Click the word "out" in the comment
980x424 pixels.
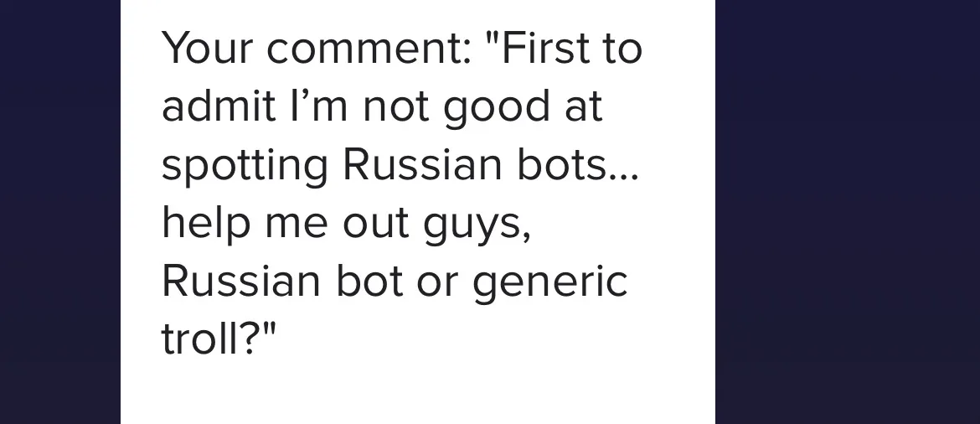(375, 224)
